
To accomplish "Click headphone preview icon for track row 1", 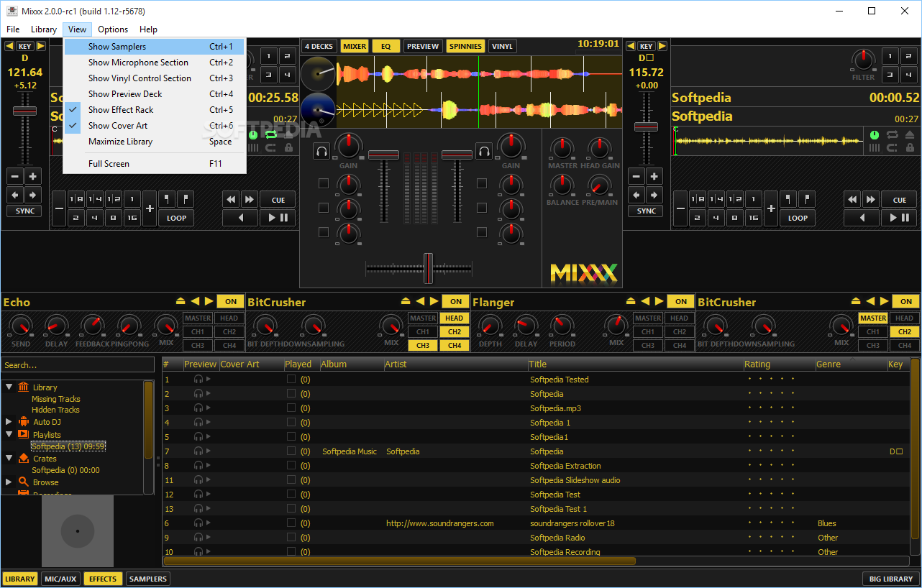I will click(198, 380).
